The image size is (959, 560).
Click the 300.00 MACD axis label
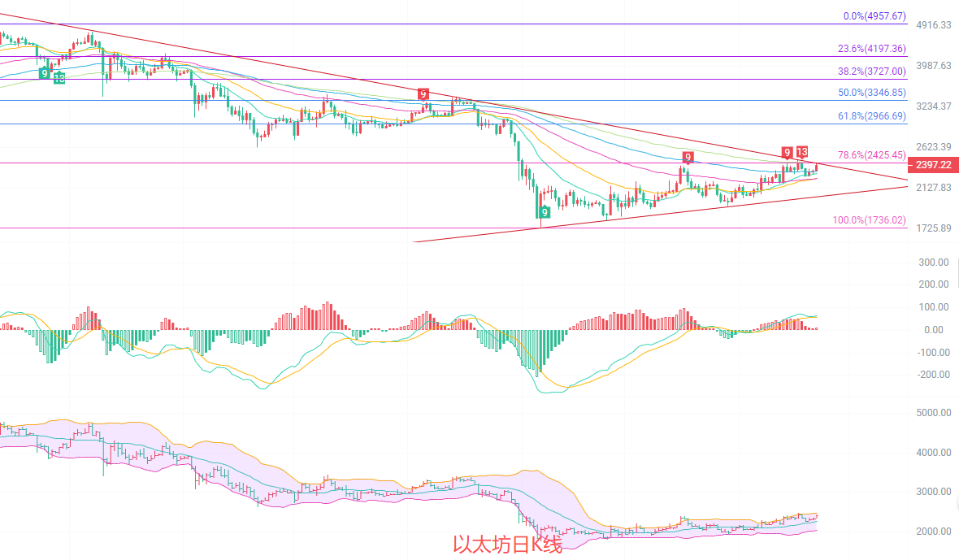coord(933,263)
